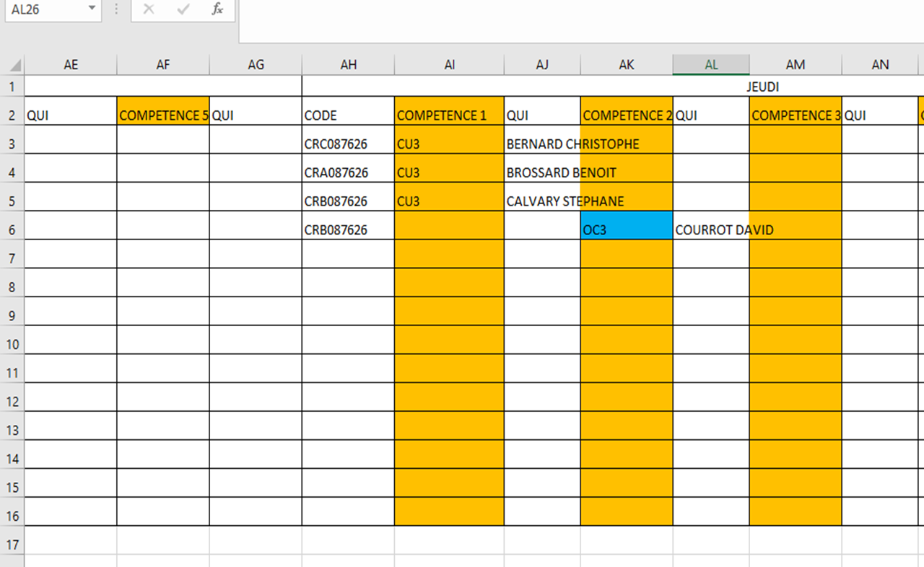Click the Name Box showing AL26
The width and height of the screenshot is (924, 567).
pos(43,9)
